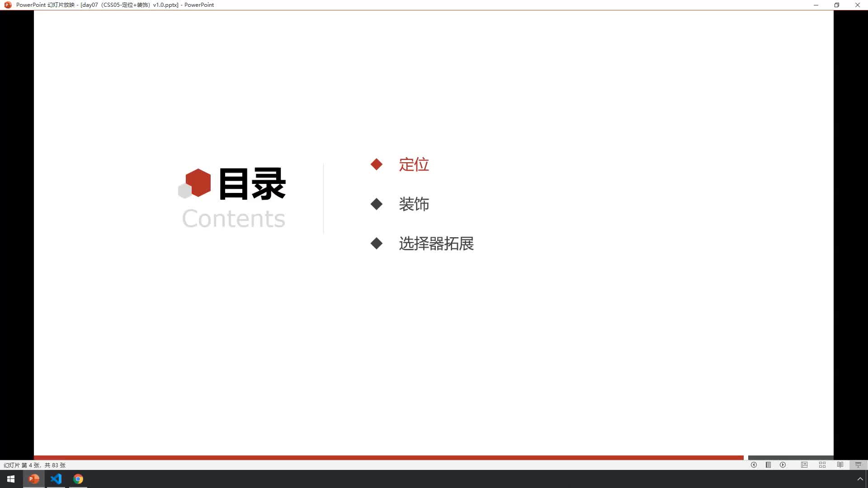Toggle laser pointer visibility option
The height and width of the screenshot is (488, 868).
769,465
